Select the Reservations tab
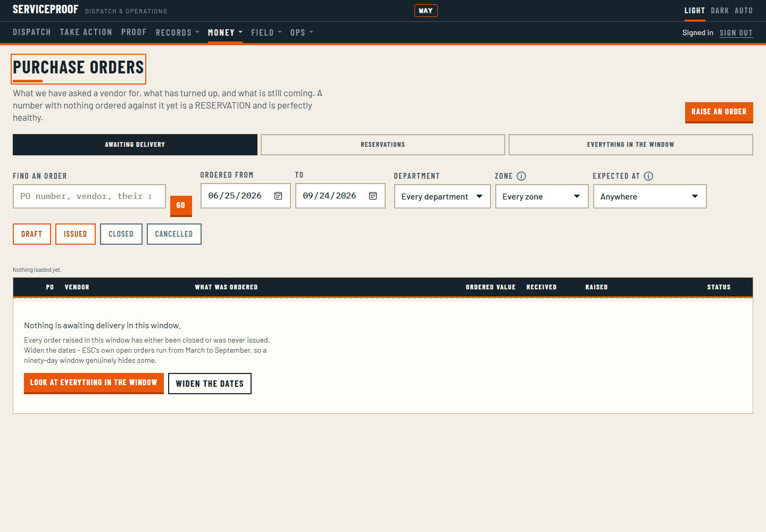Image resolution: width=766 pixels, height=532 pixels. [x=383, y=145]
